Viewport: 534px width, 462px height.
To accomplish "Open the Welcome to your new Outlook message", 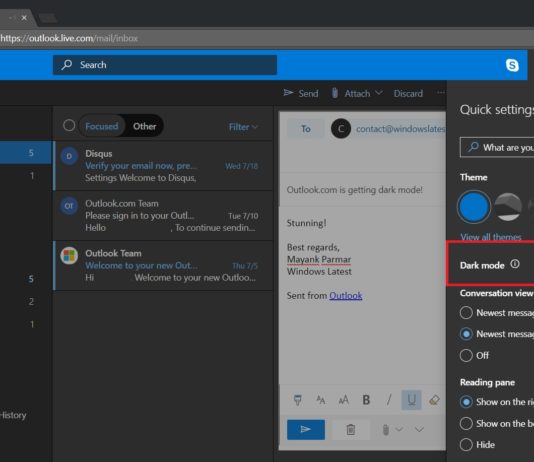I will point(163,266).
